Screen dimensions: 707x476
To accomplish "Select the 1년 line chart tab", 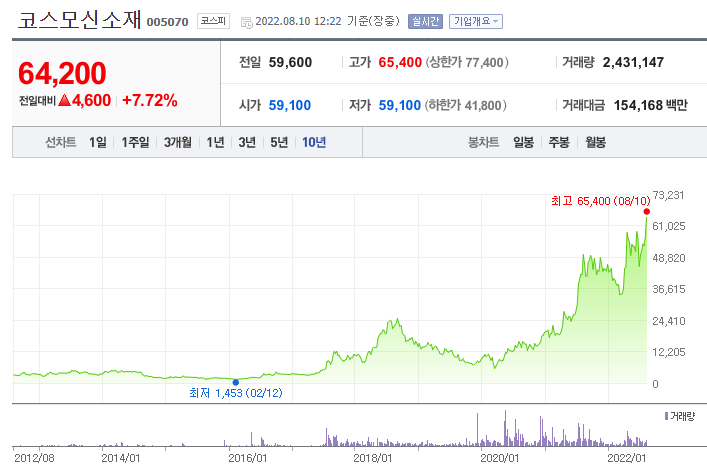I will (215, 142).
